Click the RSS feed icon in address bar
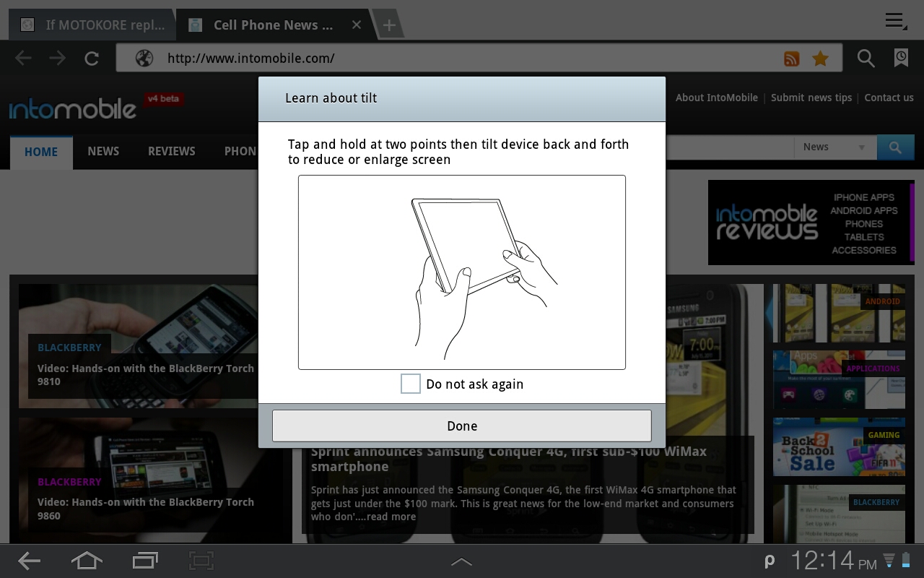The width and height of the screenshot is (924, 578). (792, 59)
